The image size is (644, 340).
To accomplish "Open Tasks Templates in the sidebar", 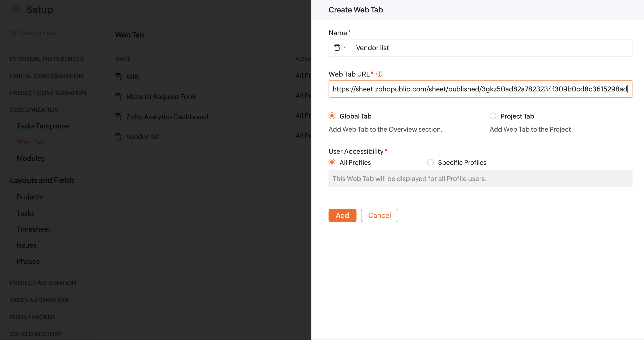I will coord(43,126).
